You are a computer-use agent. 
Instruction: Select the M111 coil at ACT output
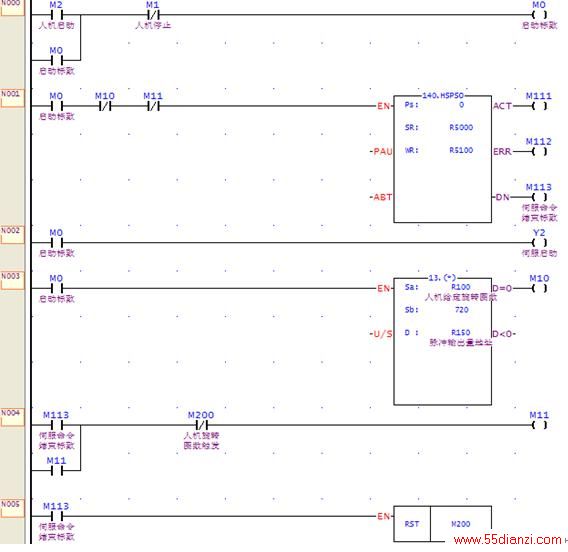(x=539, y=106)
